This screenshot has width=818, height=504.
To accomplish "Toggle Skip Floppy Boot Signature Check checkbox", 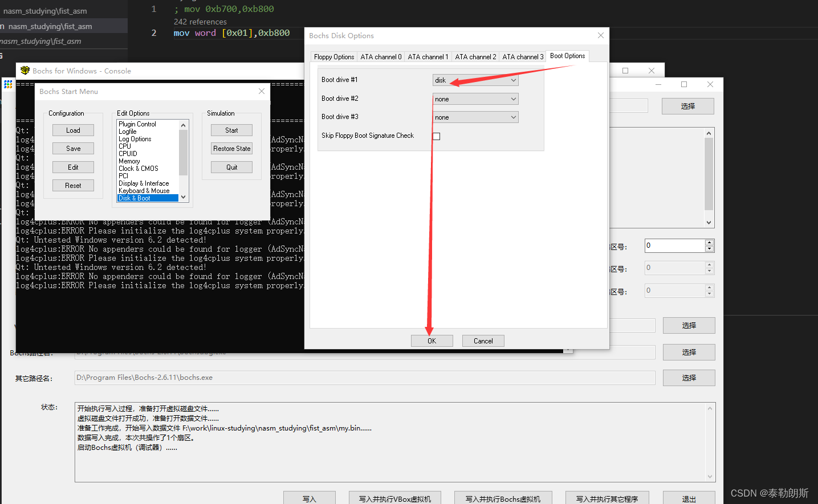I will click(x=437, y=136).
